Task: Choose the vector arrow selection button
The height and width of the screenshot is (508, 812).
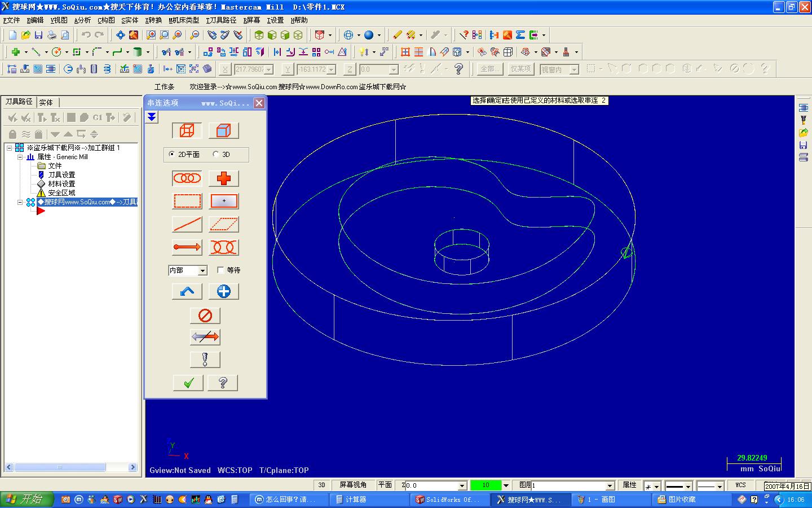Action: tap(187, 247)
